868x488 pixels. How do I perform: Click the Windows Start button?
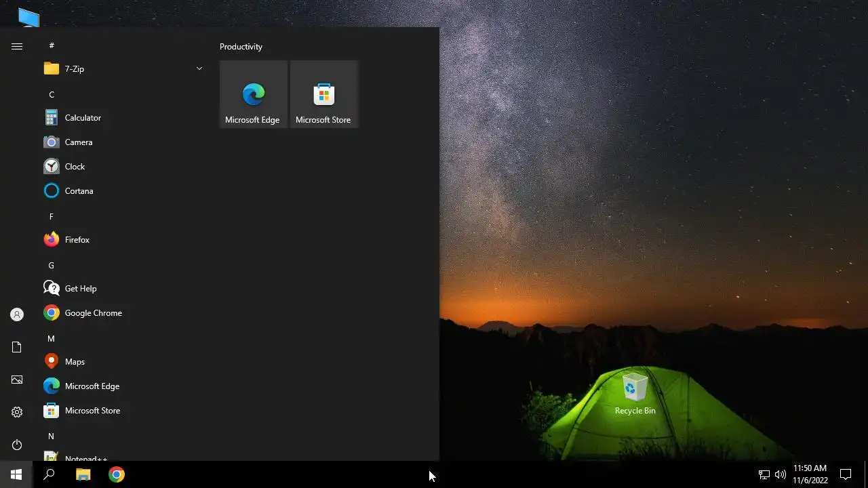16,474
